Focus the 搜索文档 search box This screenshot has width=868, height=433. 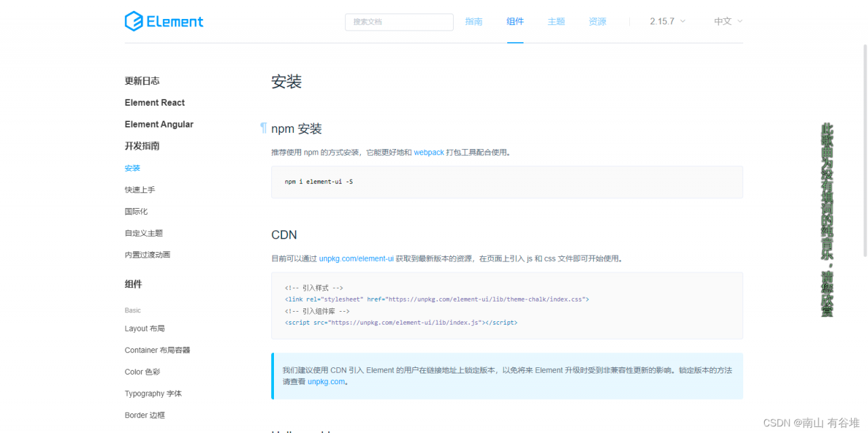coord(399,22)
